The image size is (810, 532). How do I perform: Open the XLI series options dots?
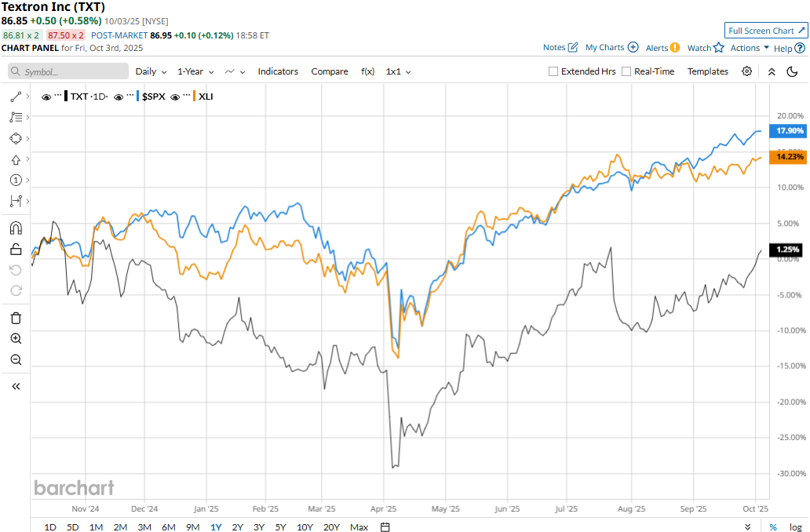pyautogui.click(x=187, y=96)
